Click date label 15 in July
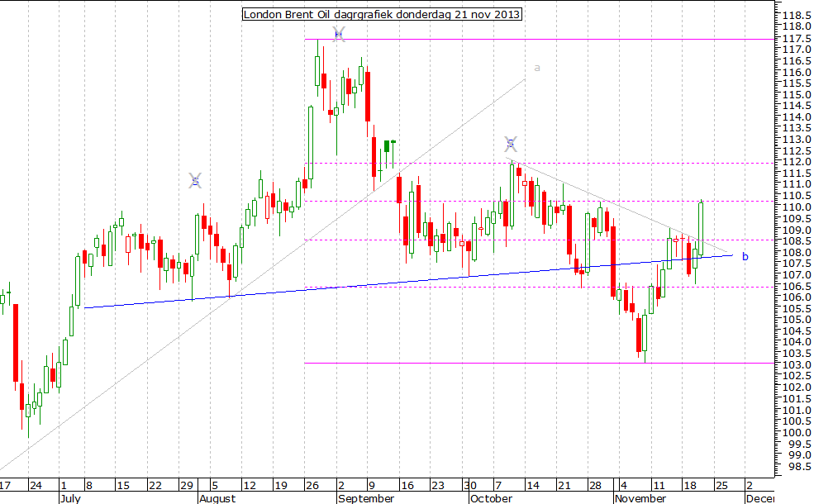 123,486
